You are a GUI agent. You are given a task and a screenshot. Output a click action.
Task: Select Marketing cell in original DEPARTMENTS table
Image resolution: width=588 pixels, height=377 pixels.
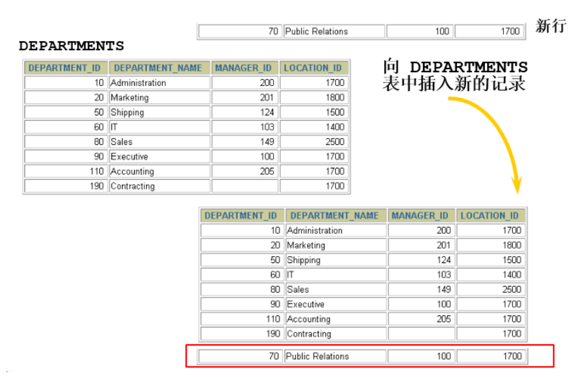tap(160, 98)
